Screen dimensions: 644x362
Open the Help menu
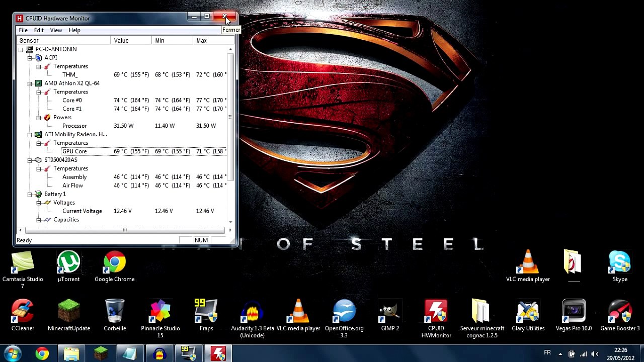pos(74,30)
